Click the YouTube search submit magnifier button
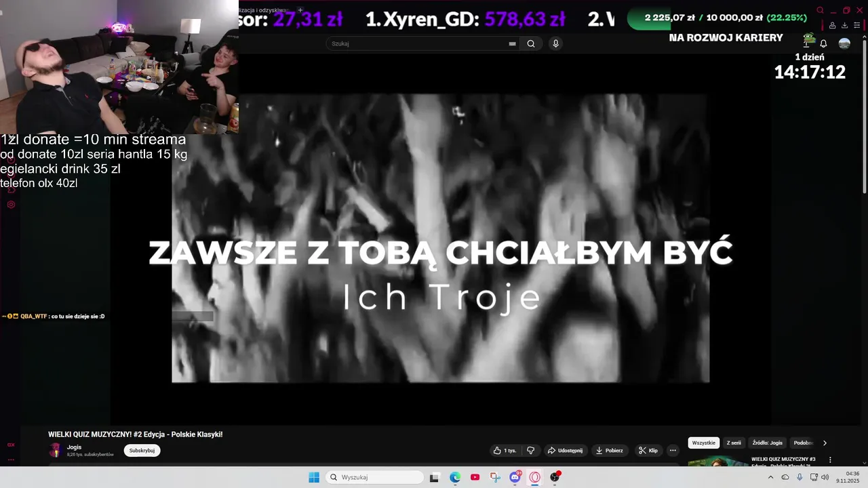The image size is (868, 488). pos(531,43)
